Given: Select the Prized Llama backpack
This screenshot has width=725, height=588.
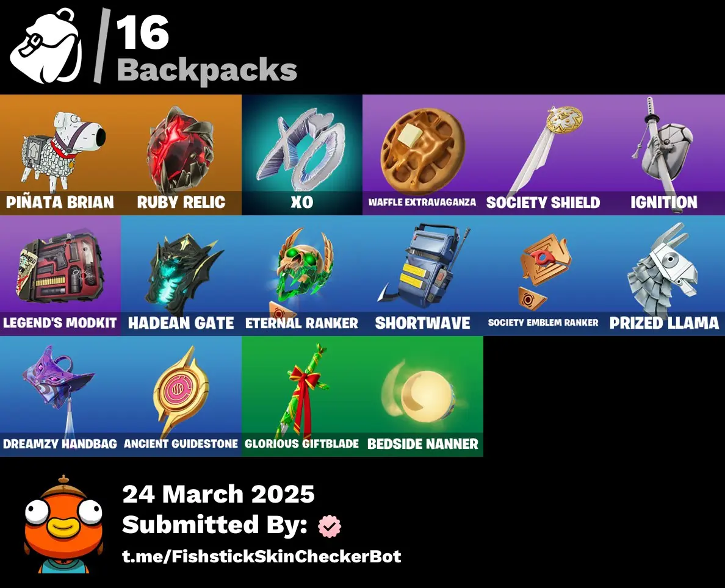Looking at the screenshot, I should pyautogui.click(x=665, y=276).
